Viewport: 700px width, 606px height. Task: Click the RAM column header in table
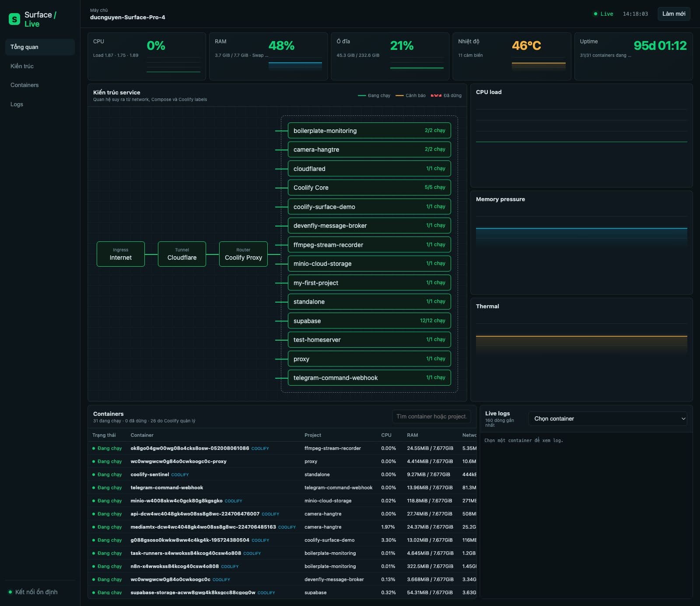coord(413,435)
